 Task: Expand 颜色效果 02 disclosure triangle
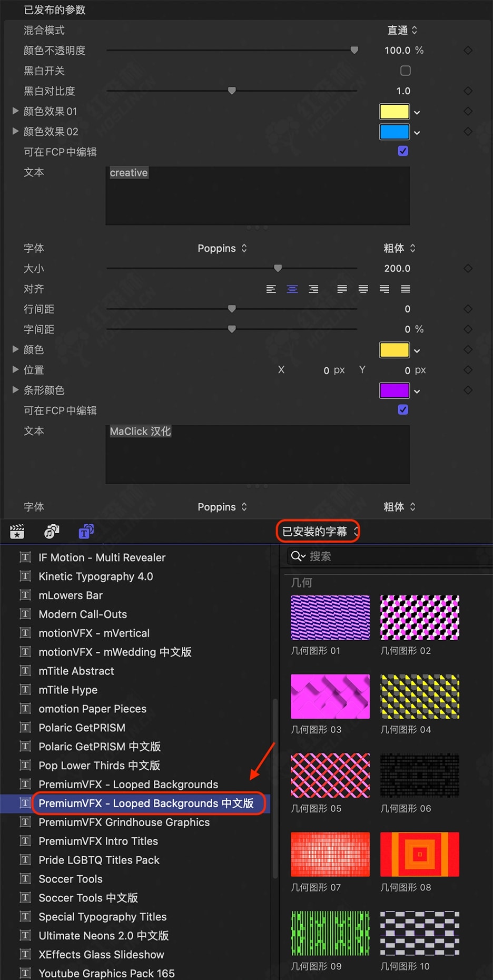tap(16, 131)
